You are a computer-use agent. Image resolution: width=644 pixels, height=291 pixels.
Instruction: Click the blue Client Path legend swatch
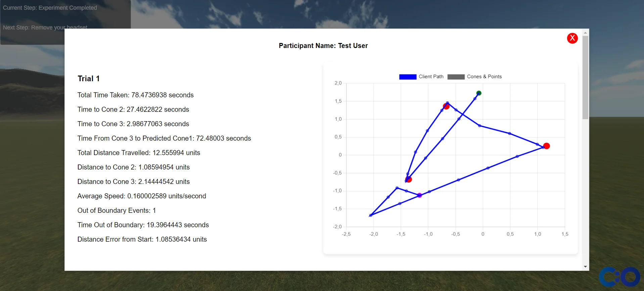[x=408, y=77]
